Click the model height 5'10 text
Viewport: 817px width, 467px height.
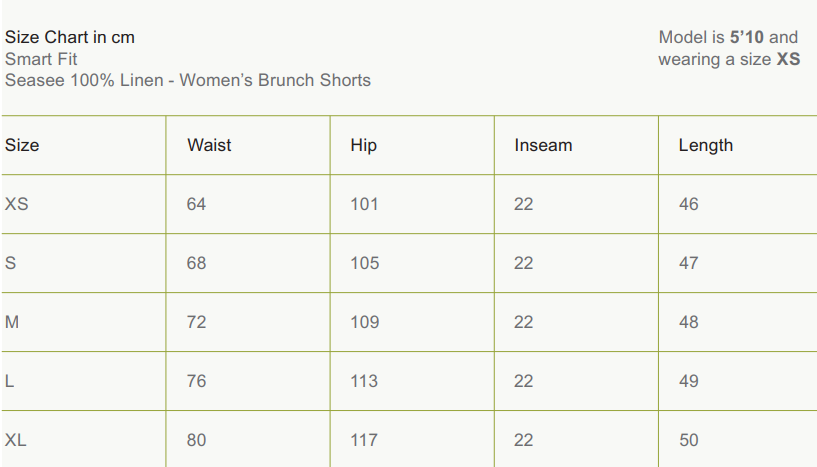[746, 37]
